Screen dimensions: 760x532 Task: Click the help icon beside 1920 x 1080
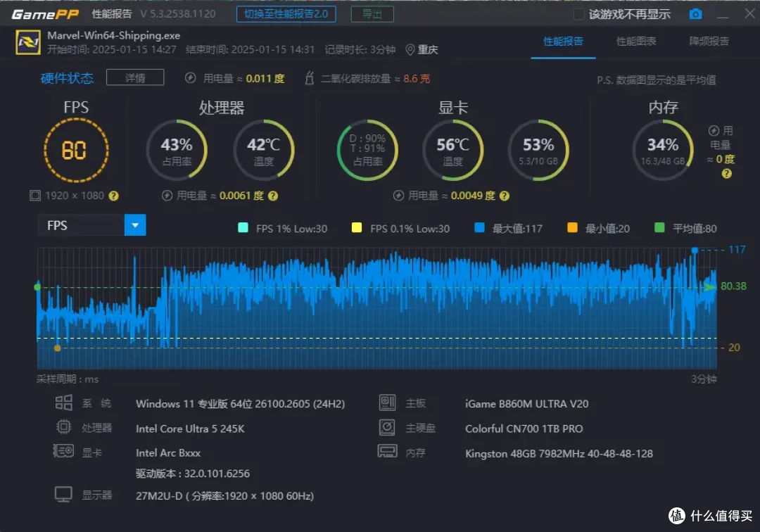click(x=113, y=196)
